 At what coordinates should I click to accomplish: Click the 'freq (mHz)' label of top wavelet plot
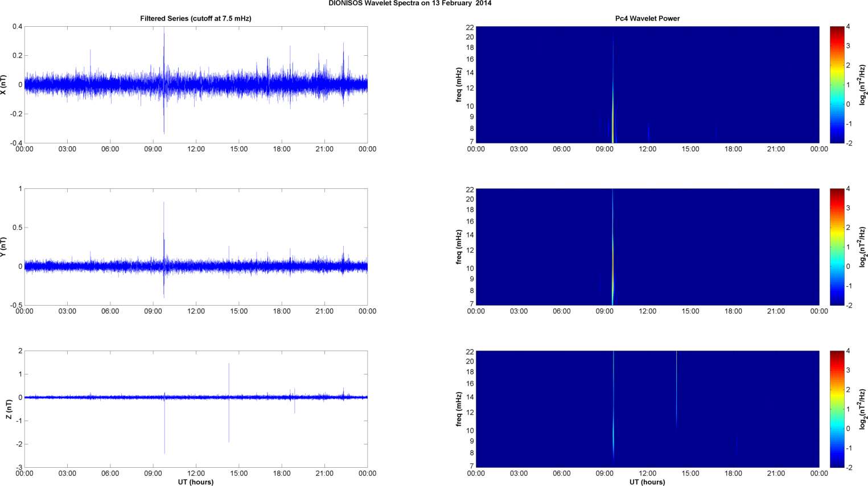tap(459, 85)
